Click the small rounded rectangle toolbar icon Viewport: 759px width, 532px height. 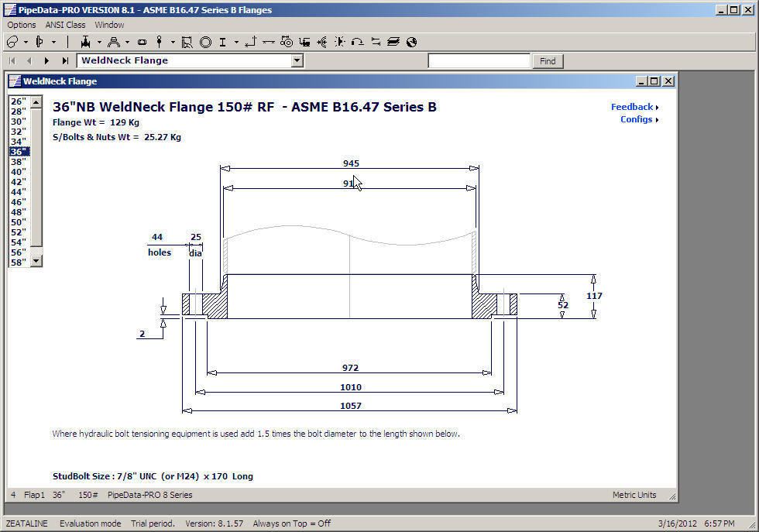pyautogui.click(x=142, y=42)
